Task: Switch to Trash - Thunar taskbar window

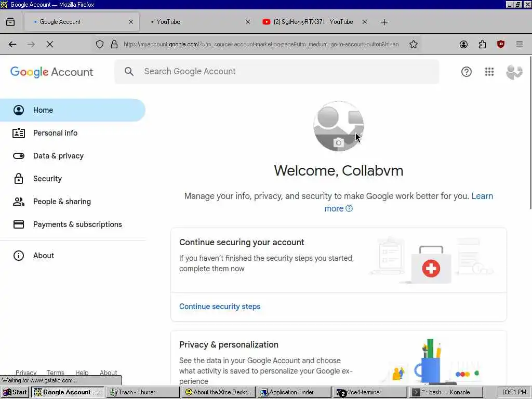Action: coord(143,392)
